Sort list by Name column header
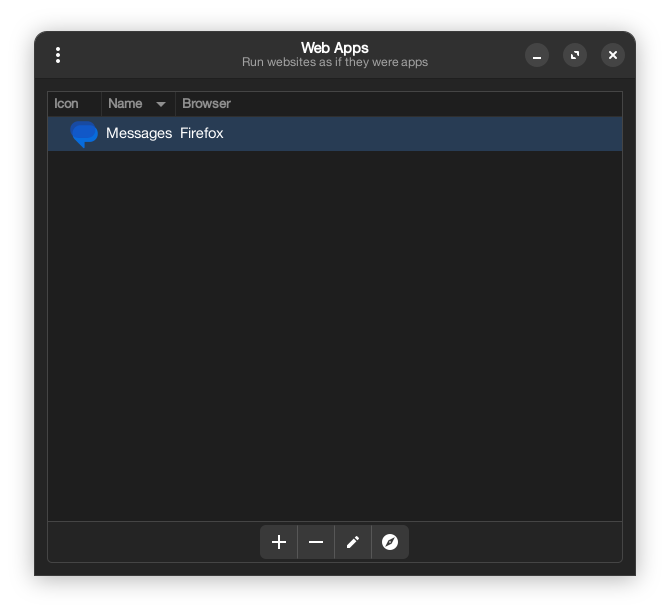670x613 pixels. 138,104
